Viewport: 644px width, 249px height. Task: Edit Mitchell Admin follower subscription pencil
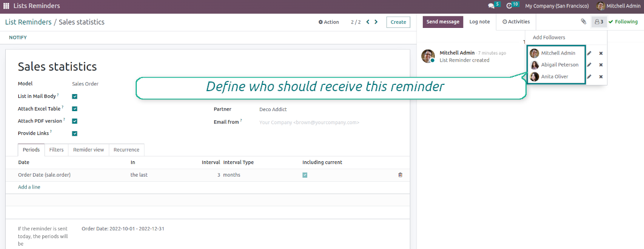[x=589, y=54]
